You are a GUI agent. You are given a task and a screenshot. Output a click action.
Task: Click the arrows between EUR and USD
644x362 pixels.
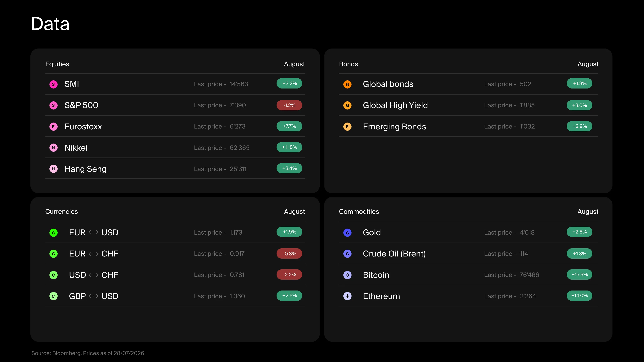93,232
